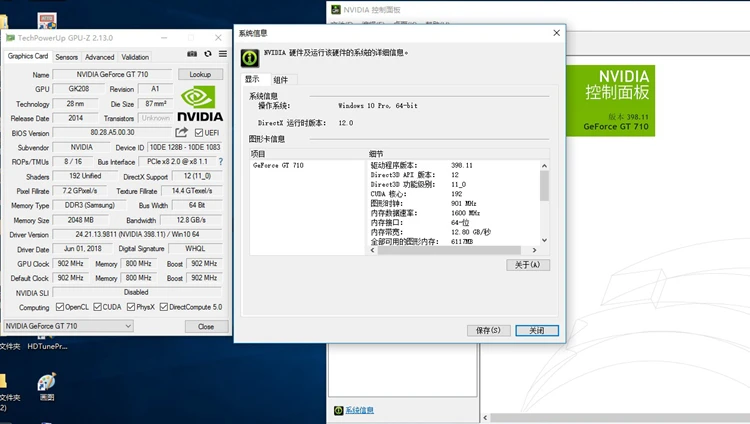Click the GPU-Z screenshot camera icon

click(x=192, y=54)
